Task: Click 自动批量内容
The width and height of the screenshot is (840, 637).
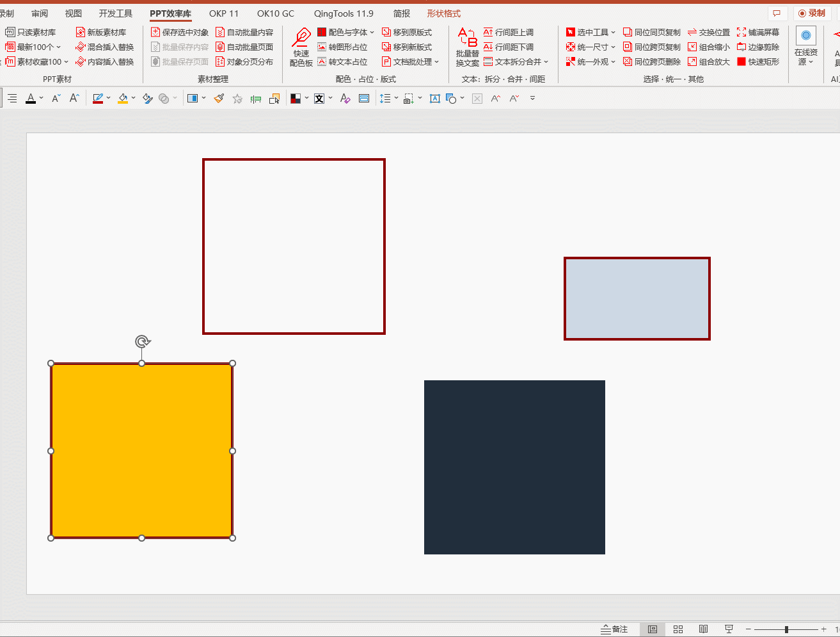Action: coord(244,32)
